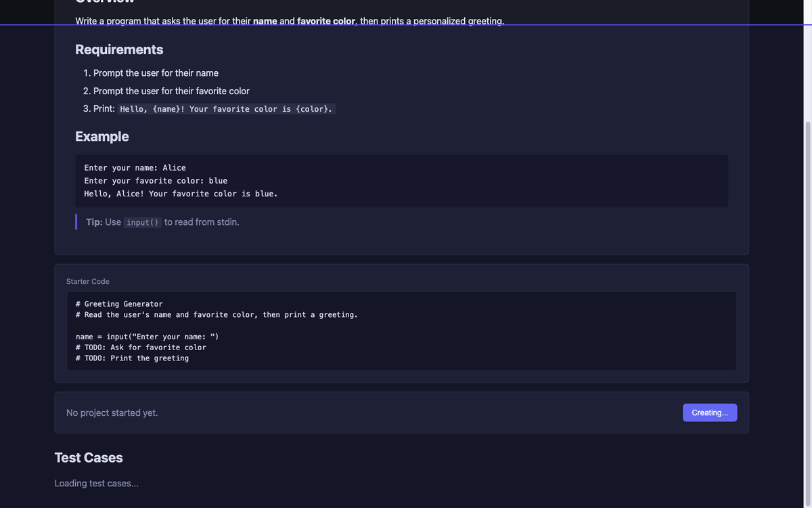Click the "TODO: Ask for favorite color" comment
The image size is (812, 508).
141,347
